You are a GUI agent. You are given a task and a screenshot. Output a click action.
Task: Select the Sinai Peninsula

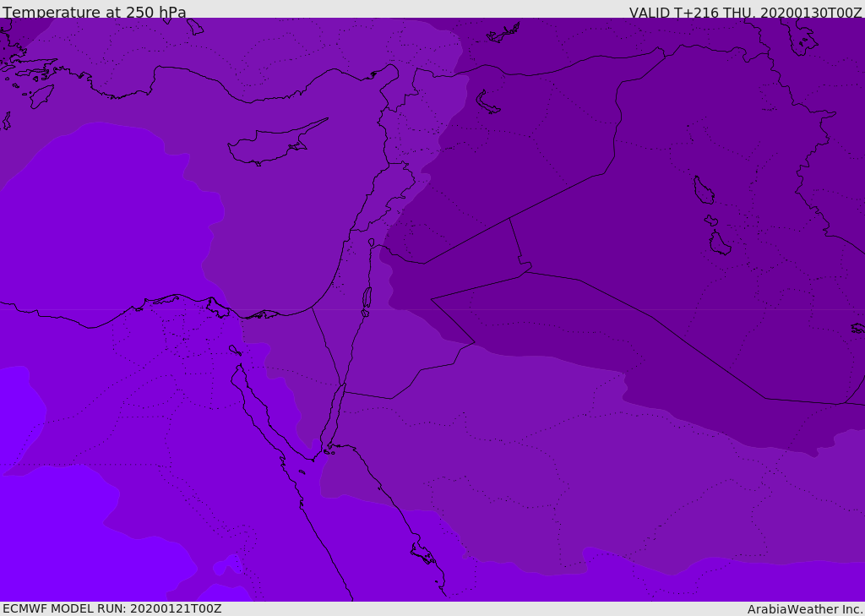click(291, 363)
